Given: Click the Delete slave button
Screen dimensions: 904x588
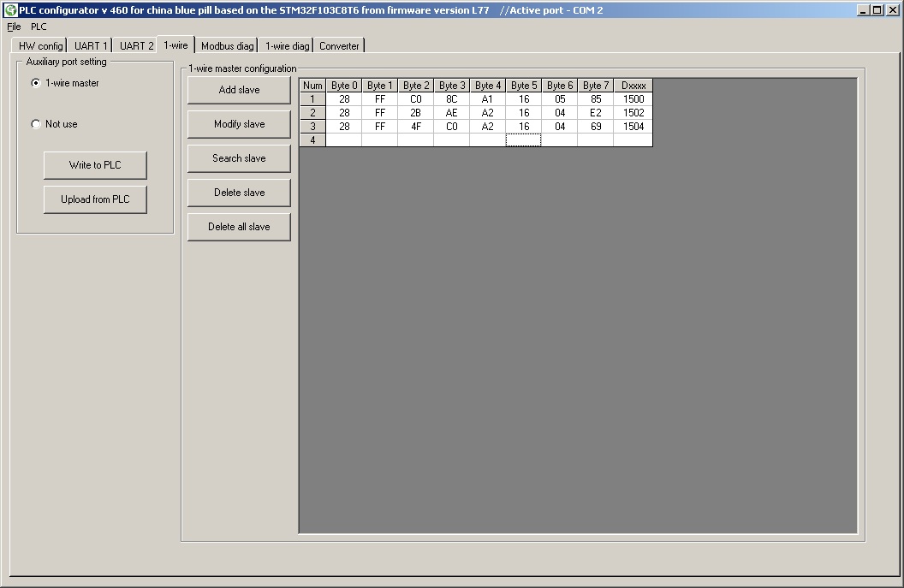Looking at the screenshot, I should click(239, 193).
